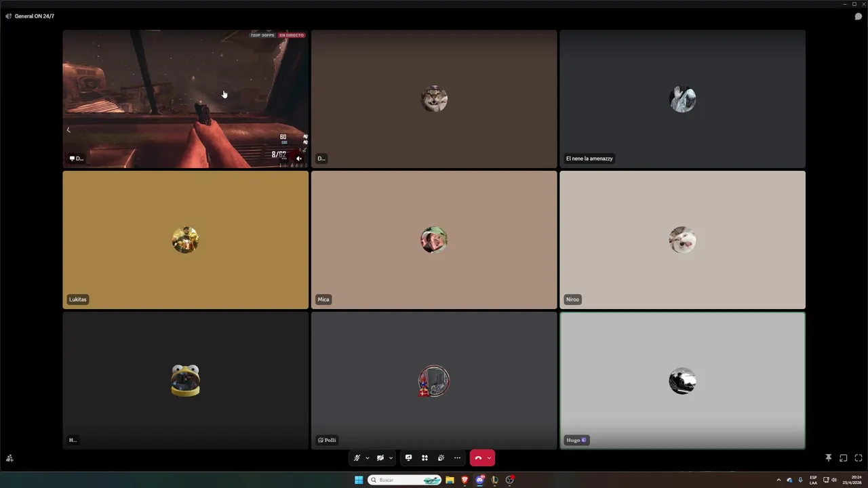
Task: Open the soundboard icon
Action: (x=441, y=458)
